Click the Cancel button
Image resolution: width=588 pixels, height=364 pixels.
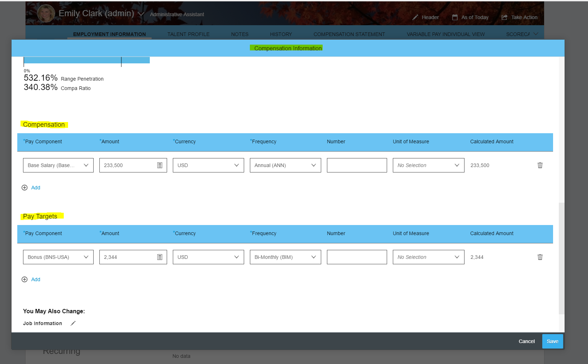coord(526,341)
